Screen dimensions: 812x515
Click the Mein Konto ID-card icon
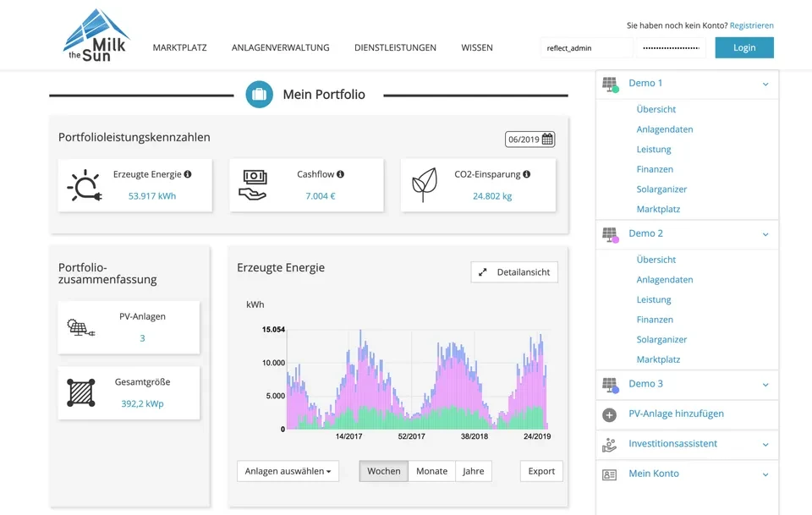click(611, 474)
